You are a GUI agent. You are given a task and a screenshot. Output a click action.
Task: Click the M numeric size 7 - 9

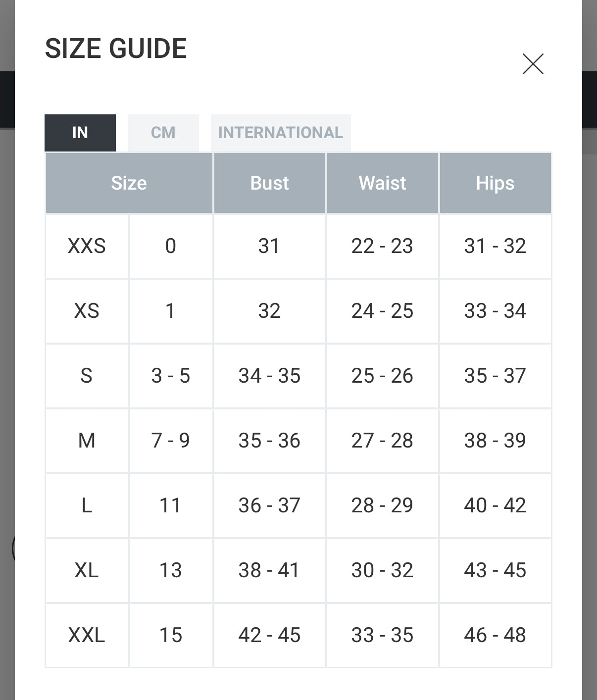tap(170, 441)
